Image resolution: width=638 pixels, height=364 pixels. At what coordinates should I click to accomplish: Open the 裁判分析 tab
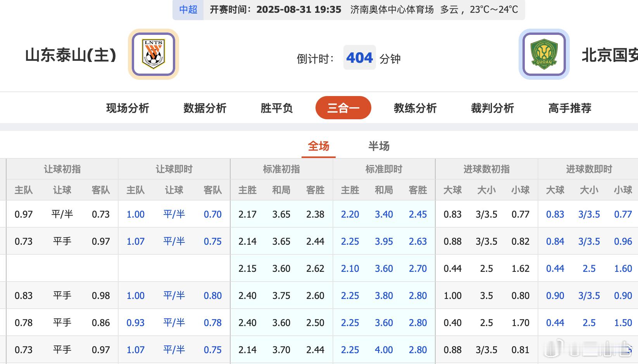492,108
